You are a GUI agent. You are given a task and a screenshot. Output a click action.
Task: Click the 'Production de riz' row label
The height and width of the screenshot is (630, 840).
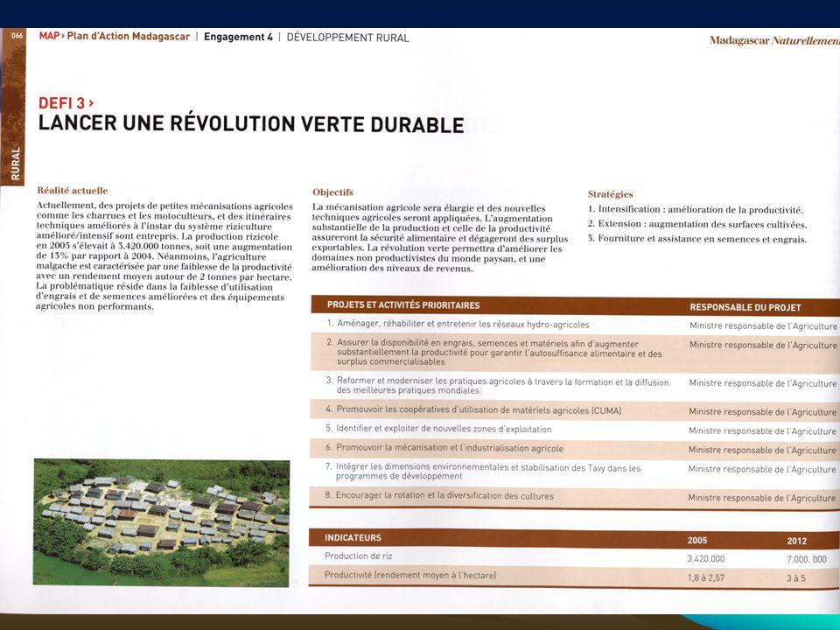pos(359,556)
